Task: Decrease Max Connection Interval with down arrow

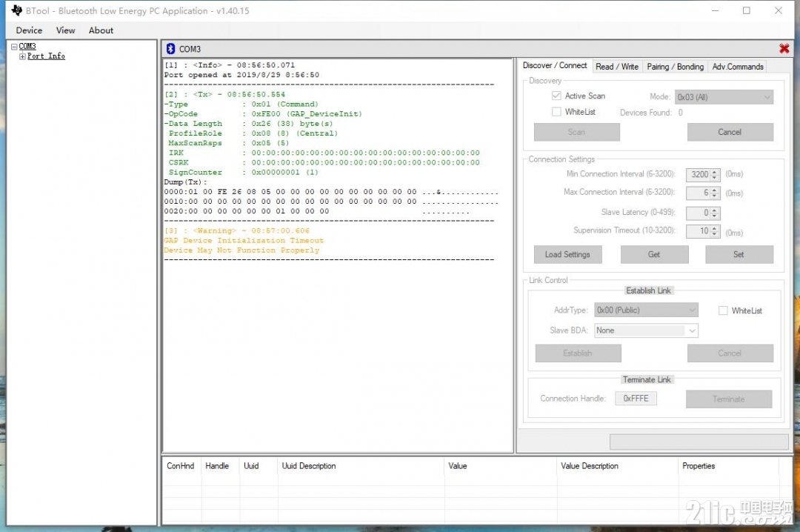Action: 714,196
